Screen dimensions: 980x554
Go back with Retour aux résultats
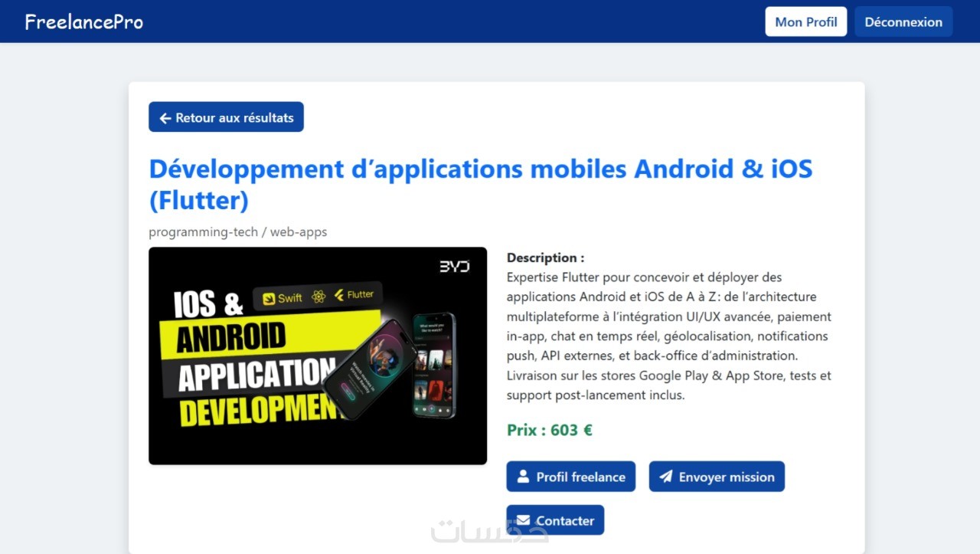226,117
